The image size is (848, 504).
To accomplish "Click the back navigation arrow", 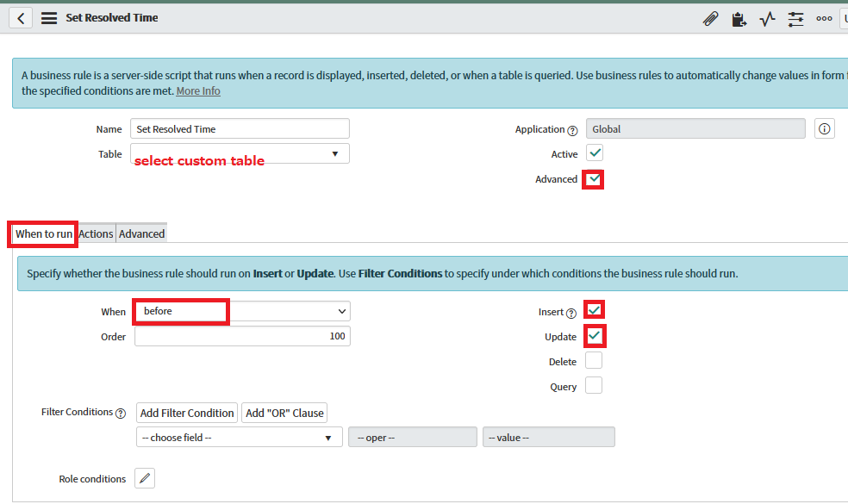I will point(19,17).
